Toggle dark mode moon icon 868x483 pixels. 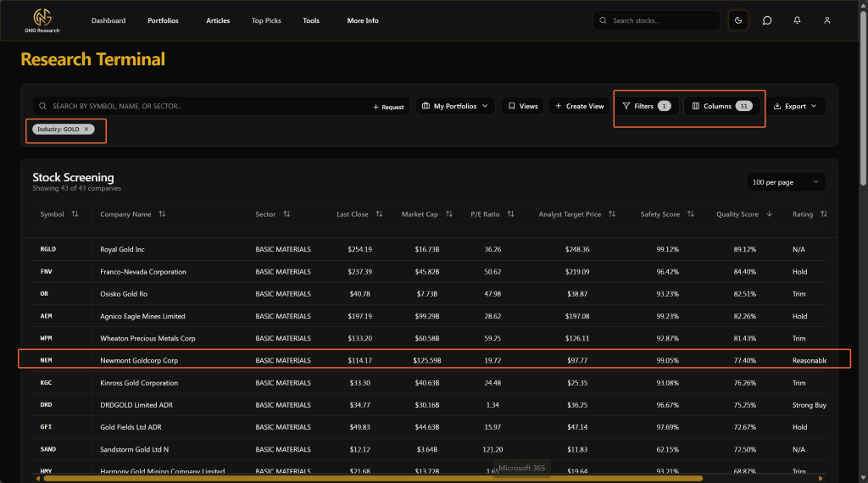(x=739, y=20)
